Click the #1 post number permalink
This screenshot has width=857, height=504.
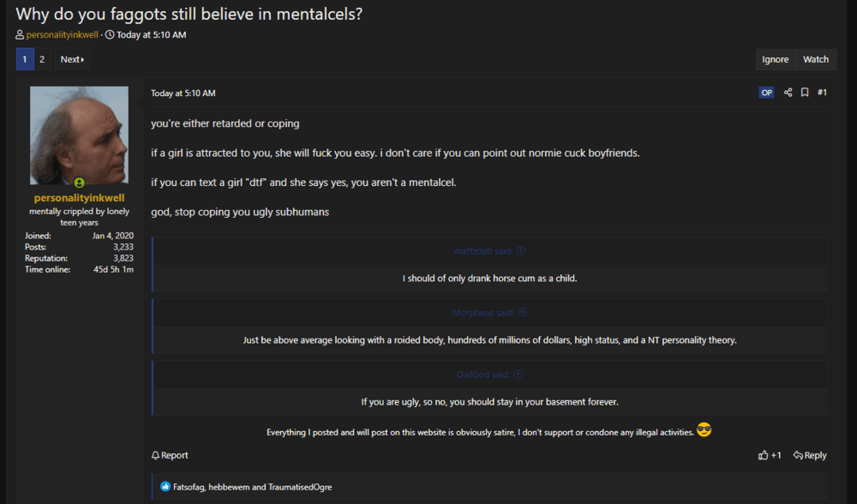822,93
